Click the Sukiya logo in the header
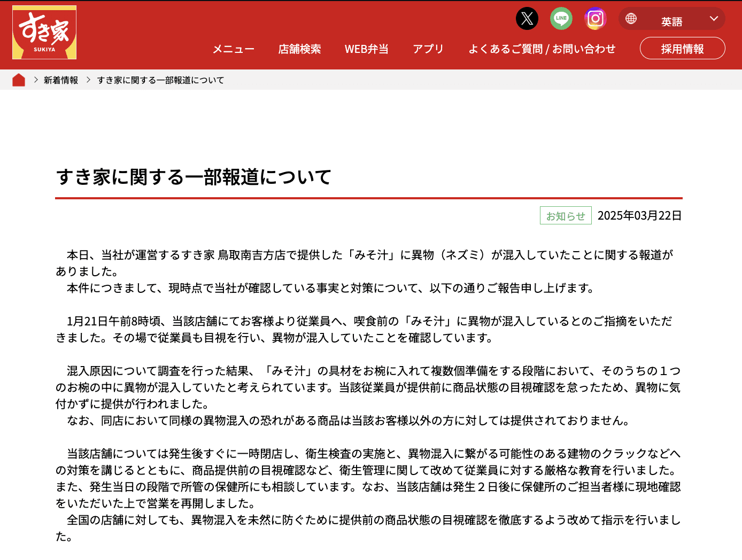742x560 pixels. [x=44, y=33]
